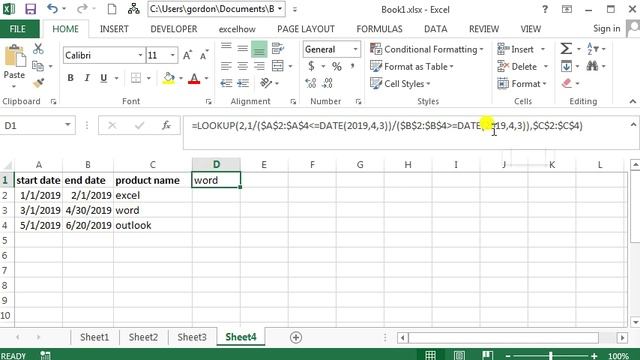The image size is (640, 360).
Task: Apply yellow fill color to cell
Action: click(x=169, y=78)
